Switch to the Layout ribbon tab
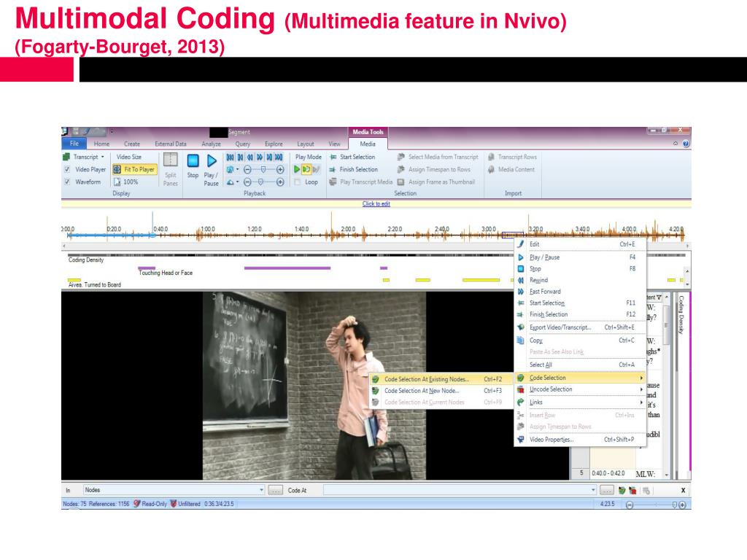 click(306, 144)
